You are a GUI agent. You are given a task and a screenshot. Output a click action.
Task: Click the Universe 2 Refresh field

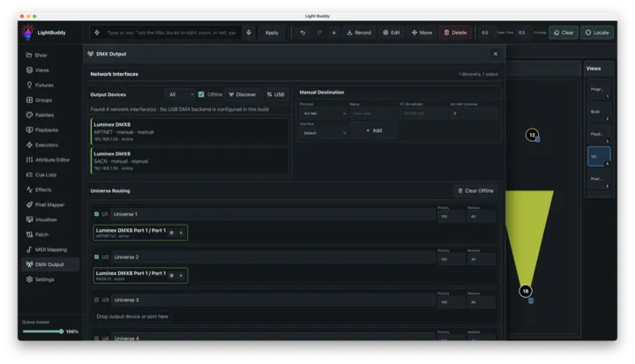tap(482, 259)
